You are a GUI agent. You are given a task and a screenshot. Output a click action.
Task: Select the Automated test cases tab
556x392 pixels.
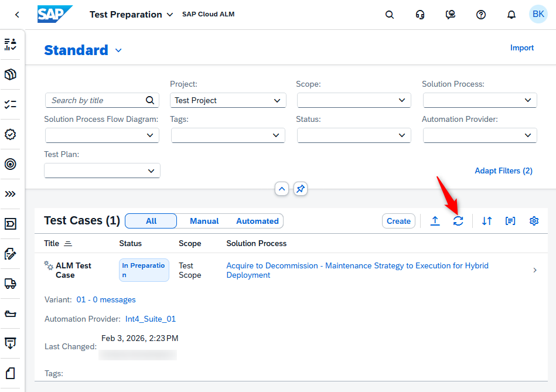coord(257,221)
